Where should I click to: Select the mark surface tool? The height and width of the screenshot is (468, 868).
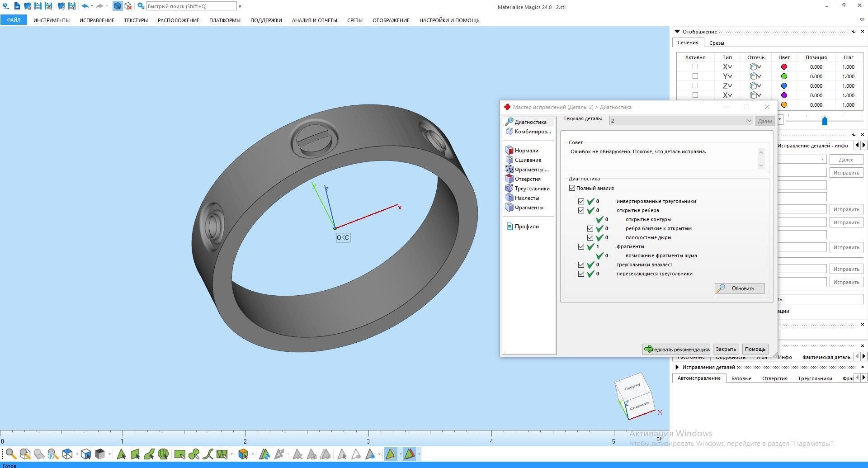pyautogui.click(x=149, y=454)
